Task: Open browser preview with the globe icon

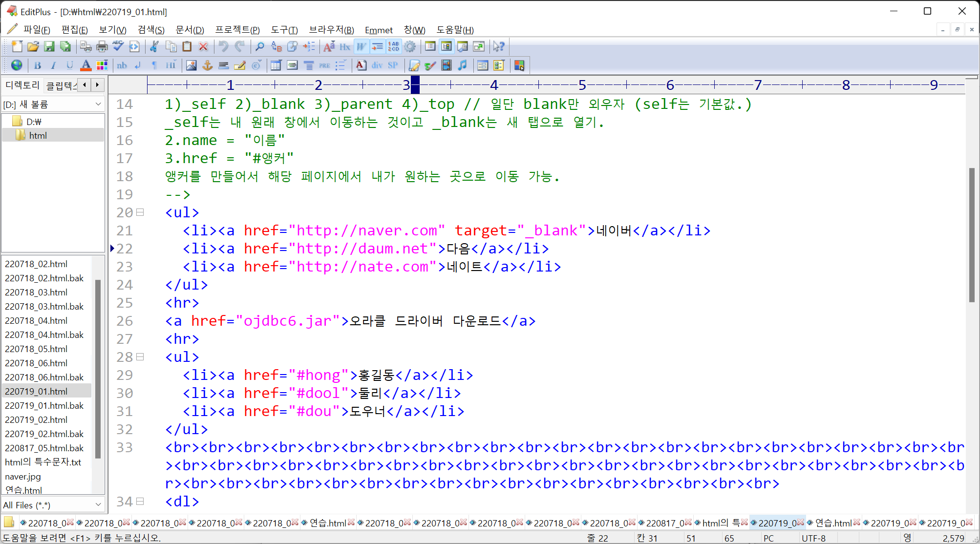Action: tap(17, 65)
